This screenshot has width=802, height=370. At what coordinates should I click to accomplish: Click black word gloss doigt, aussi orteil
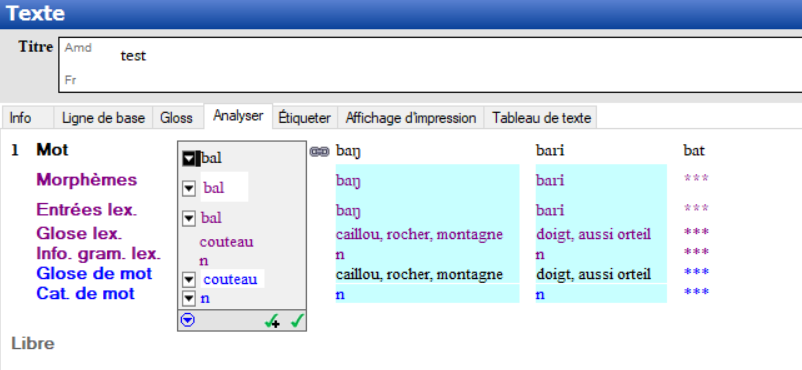[x=593, y=274]
